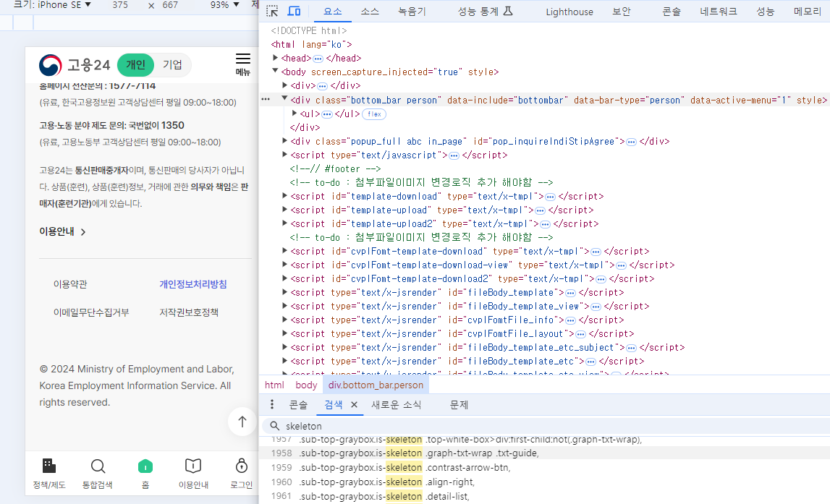Expand the ul element
830x504 pixels.
(x=295, y=113)
